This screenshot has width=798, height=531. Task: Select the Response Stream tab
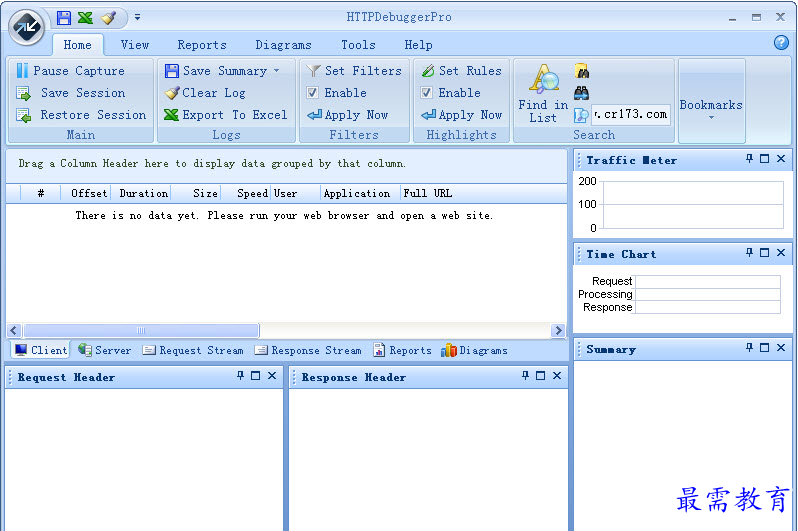[308, 350]
